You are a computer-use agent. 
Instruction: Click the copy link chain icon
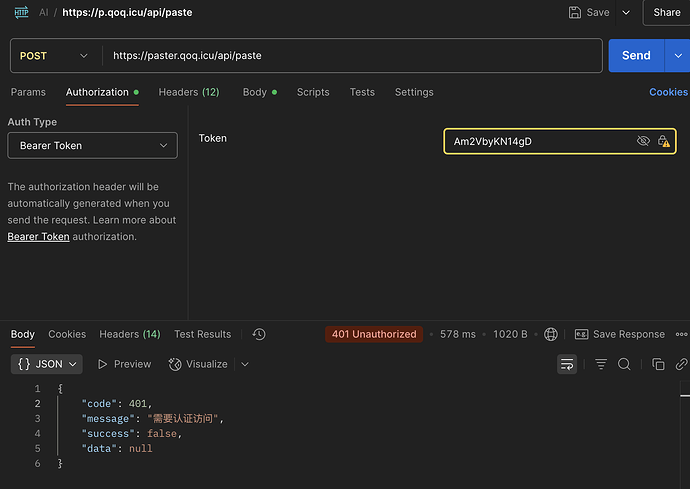pos(681,364)
